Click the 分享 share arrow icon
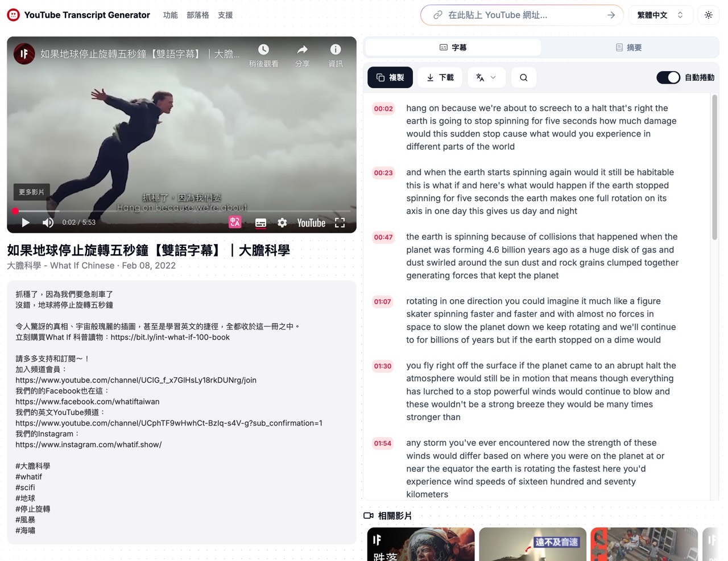 coord(303,49)
